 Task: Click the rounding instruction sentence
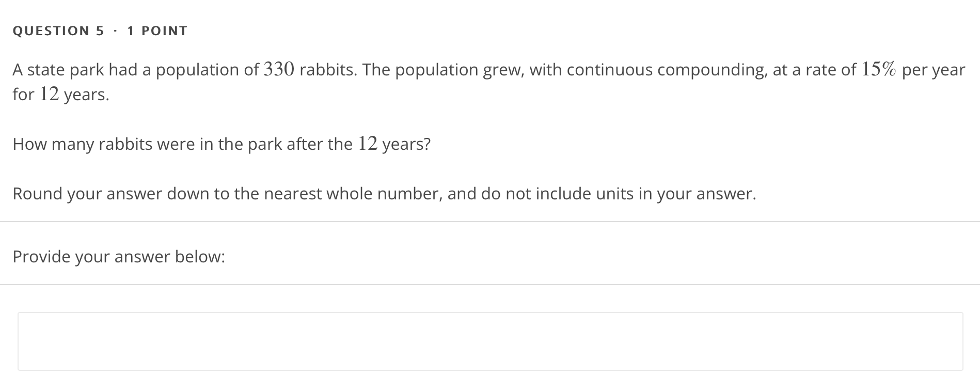coord(384,194)
